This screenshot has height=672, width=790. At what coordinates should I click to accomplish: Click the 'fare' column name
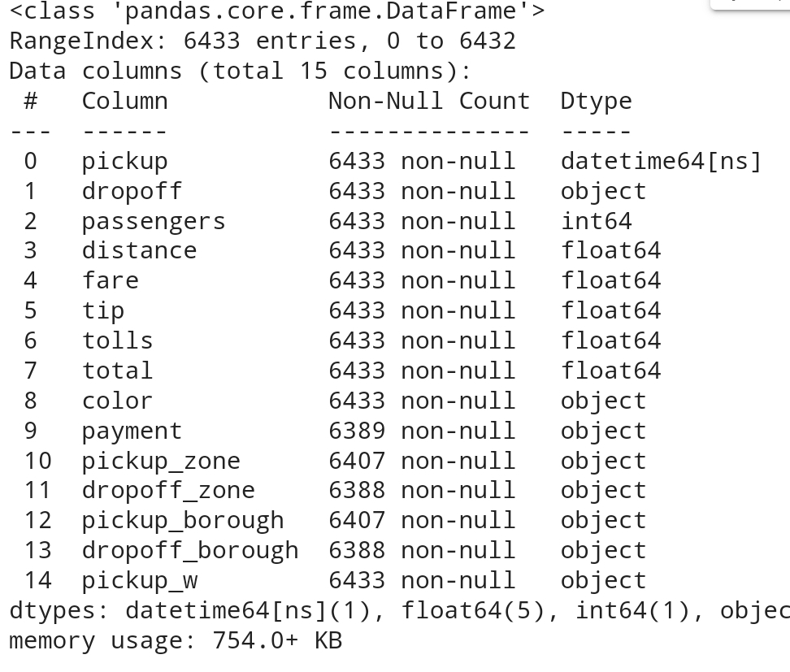[111, 280]
